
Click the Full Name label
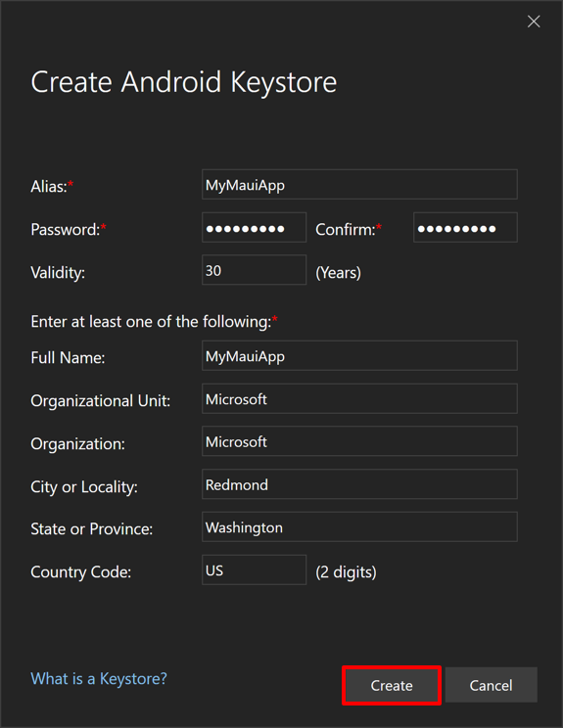click(68, 357)
